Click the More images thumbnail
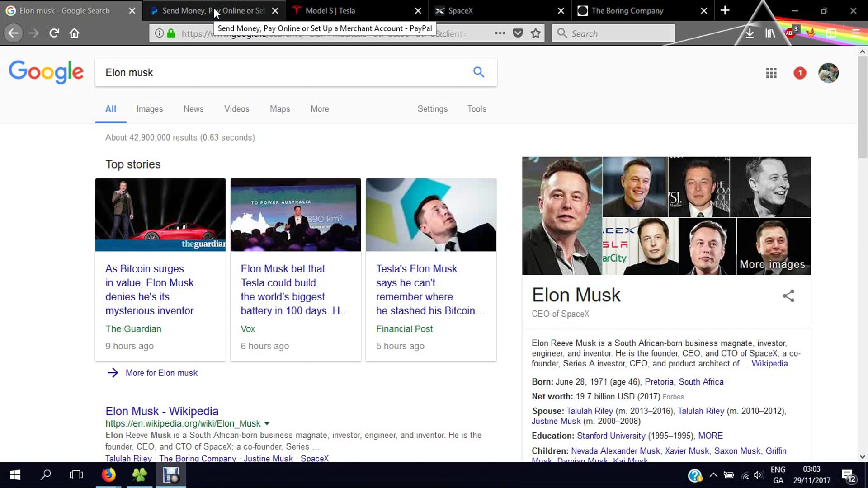 (x=774, y=246)
